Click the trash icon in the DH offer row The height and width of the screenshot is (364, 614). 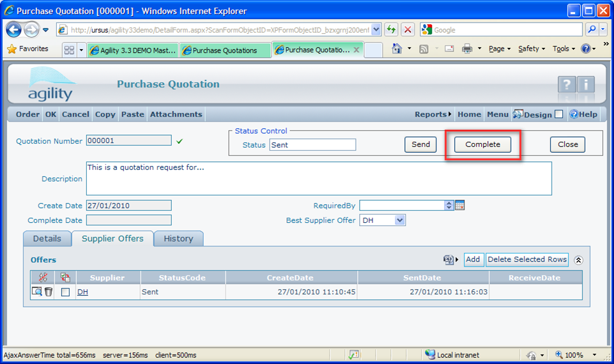click(x=49, y=292)
